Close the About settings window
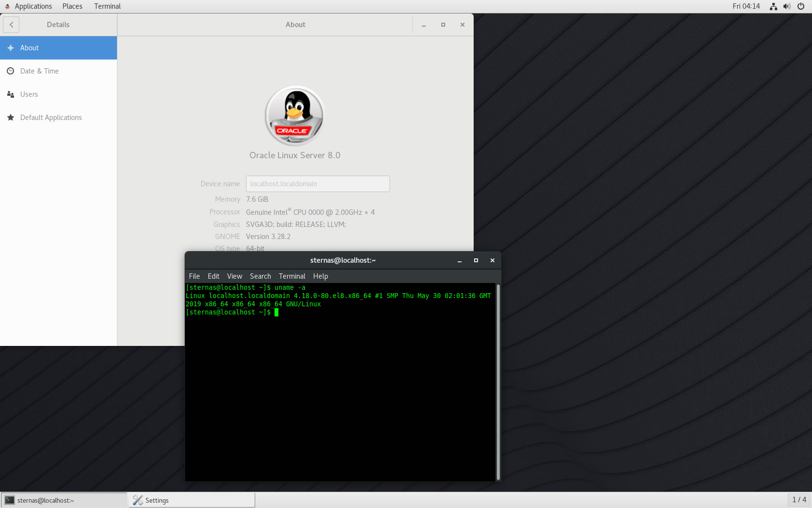Screen dimensions: 812x508 463,25
